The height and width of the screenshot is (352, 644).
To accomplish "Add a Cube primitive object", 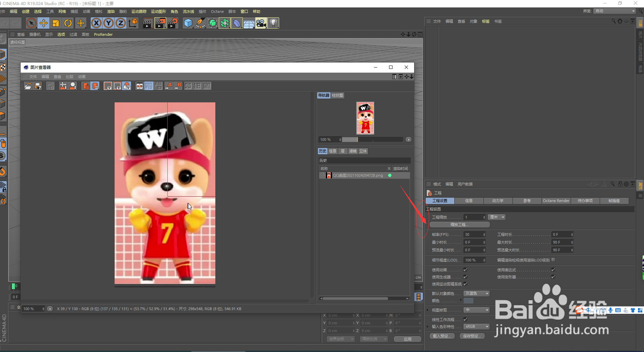I will pos(188,23).
